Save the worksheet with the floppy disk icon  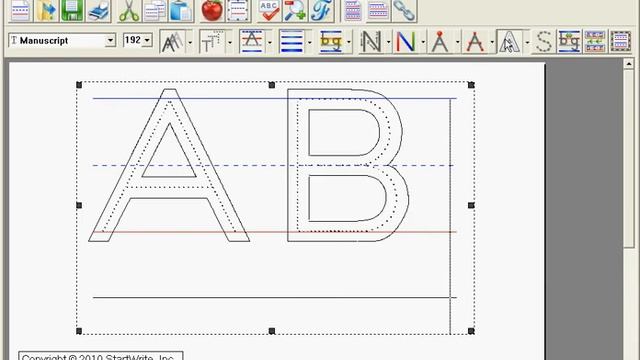(x=72, y=10)
